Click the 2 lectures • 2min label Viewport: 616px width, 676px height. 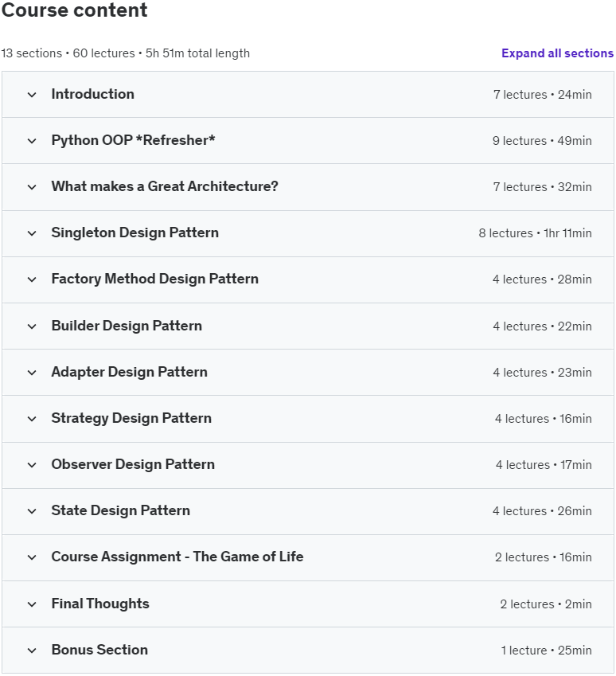pyautogui.click(x=546, y=604)
